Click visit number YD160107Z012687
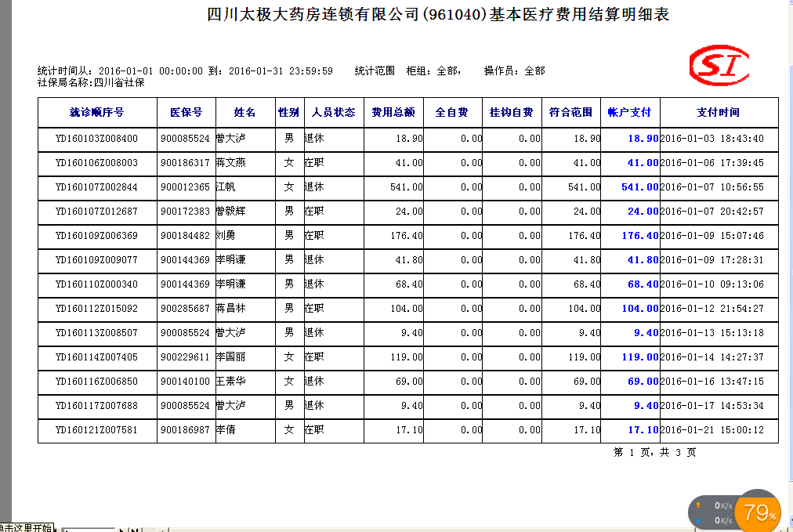The height and width of the screenshot is (532, 793). (96, 212)
